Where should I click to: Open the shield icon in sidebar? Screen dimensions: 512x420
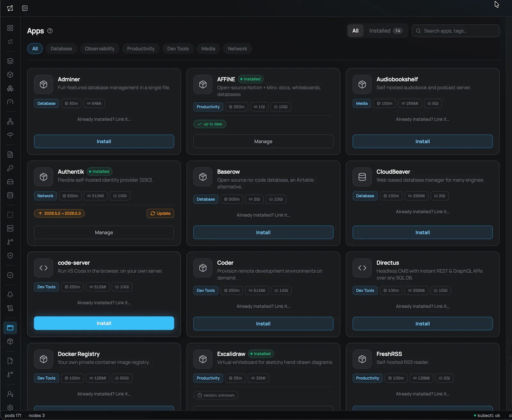pos(10,255)
